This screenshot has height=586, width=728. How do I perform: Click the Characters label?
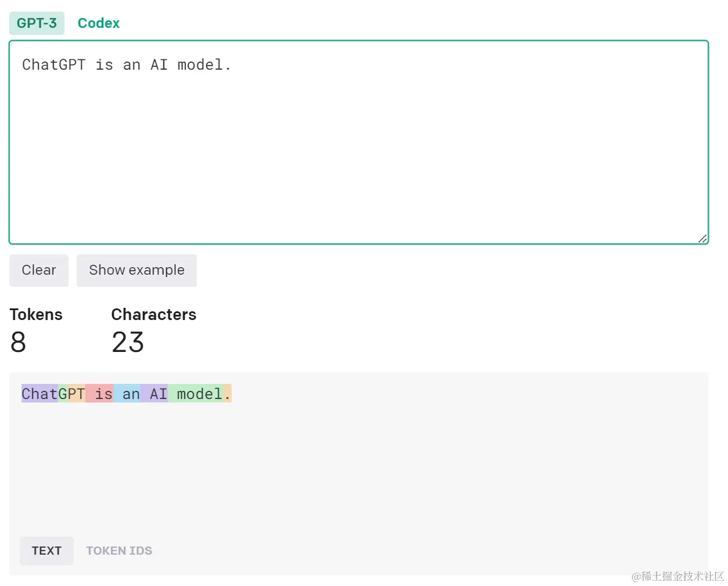(x=154, y=314)
